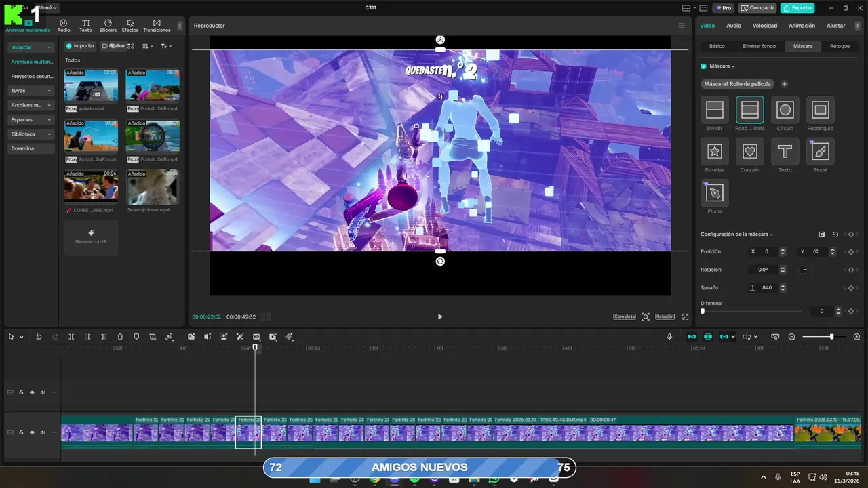Select the Rollo de película mask
Viewport: 868px width, 488px height.
[750, 110]
